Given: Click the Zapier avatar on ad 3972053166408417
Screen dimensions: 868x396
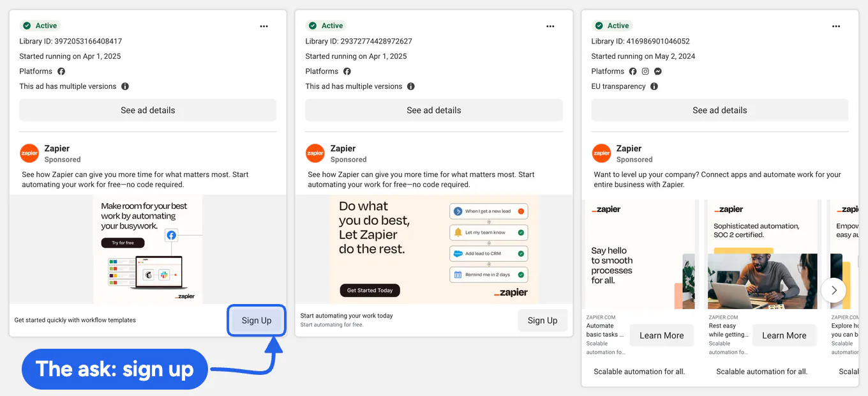Looking at the screenshot, I should point(29,153).
